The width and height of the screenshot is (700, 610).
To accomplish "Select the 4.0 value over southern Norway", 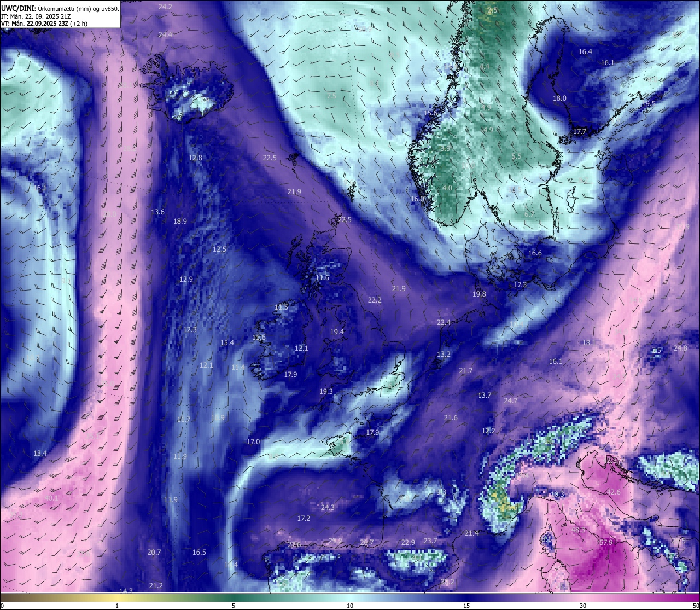I will coord(447,188).
